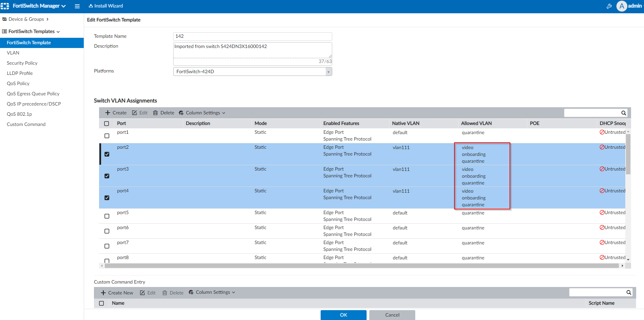Click the Cancel button

point(392,315)
